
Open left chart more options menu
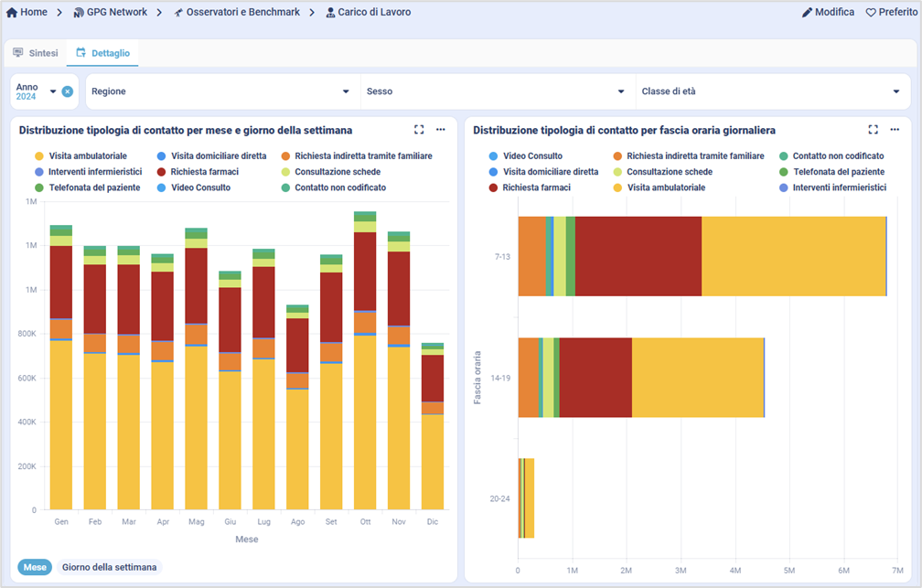[441, 130]
